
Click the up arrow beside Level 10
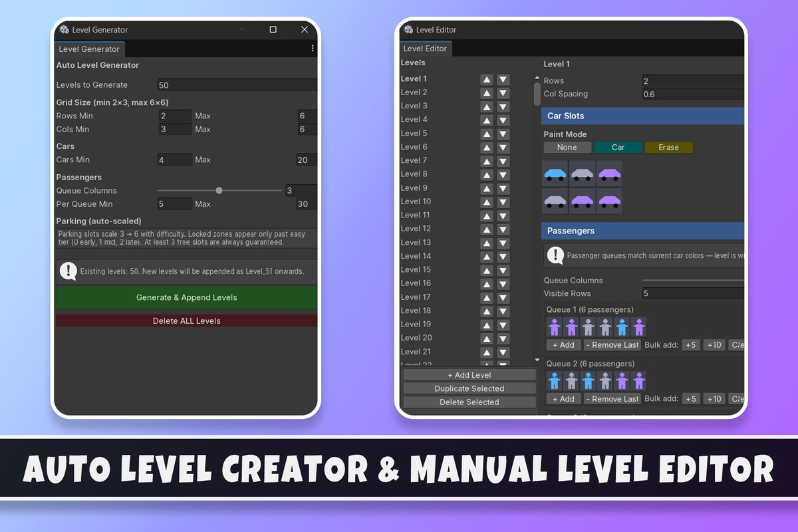487,202
